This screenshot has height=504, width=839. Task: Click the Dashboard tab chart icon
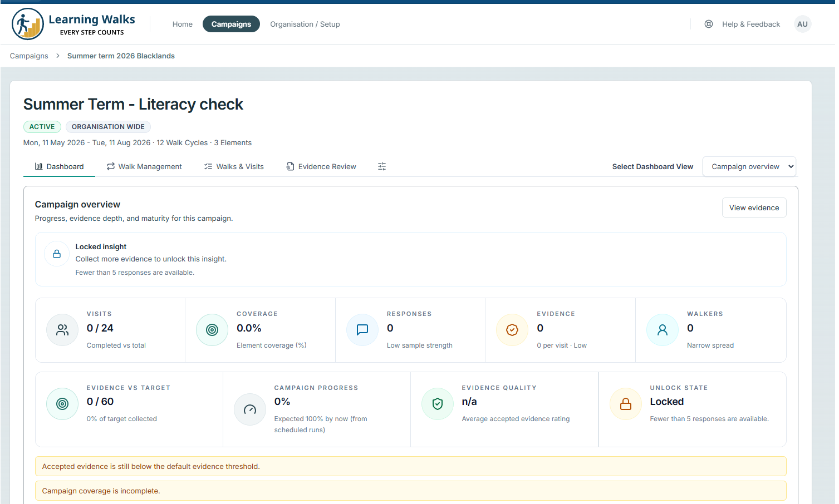click(x=39, y=166)
